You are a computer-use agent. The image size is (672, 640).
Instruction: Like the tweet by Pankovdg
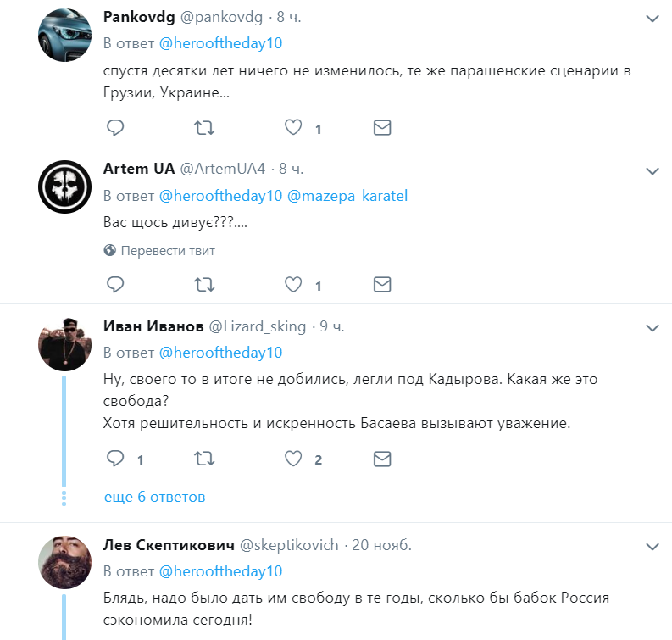(x=293, y=128)
